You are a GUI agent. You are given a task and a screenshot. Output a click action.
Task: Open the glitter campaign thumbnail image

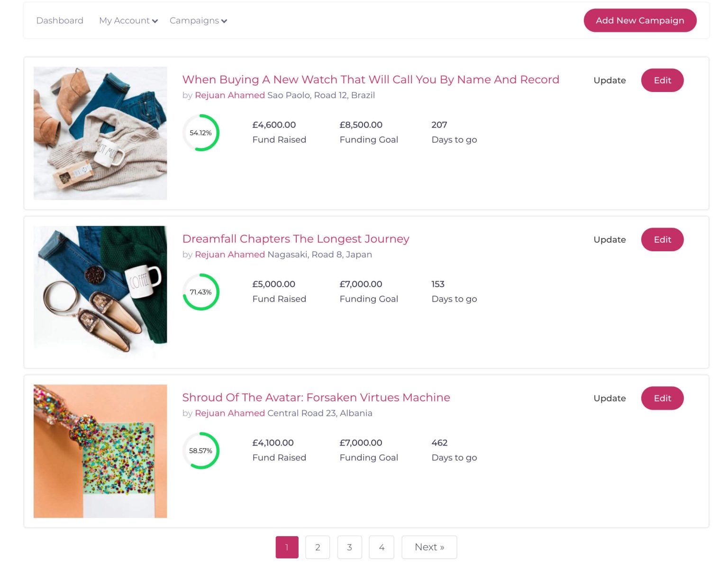[x=100, y=451]
